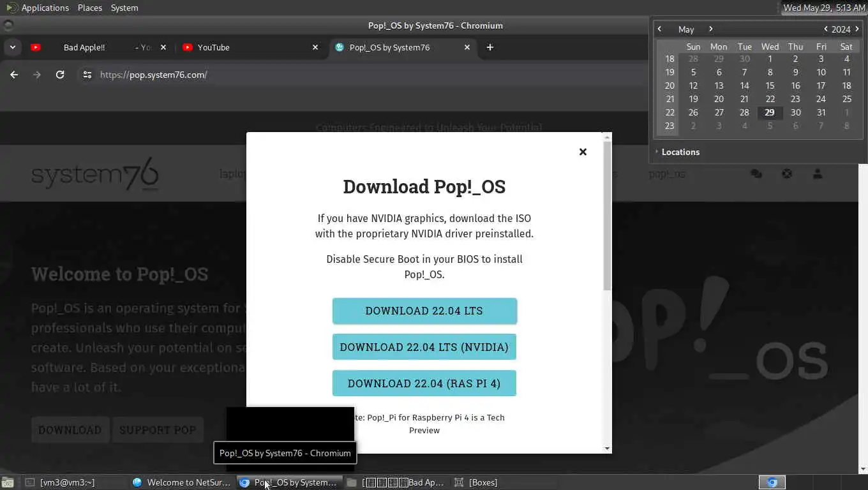868x490 pixels.
Task: Switch to the YouTube tab
Action: point(250,47)
